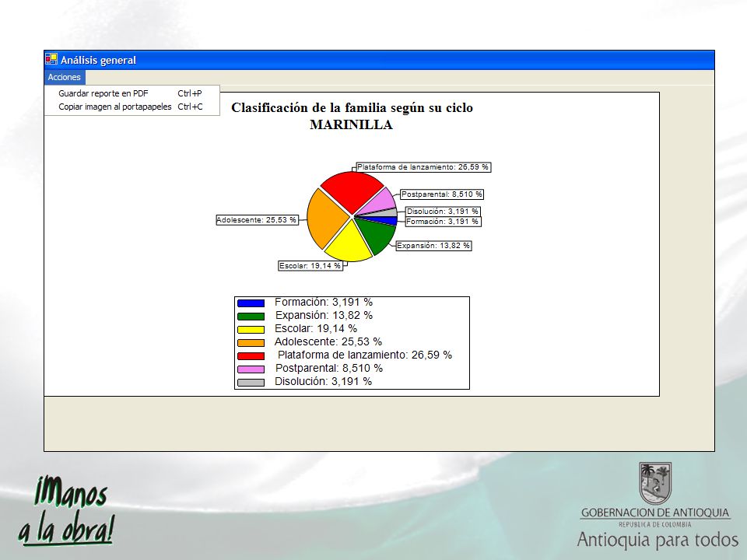747x560 pixels.
Task: Open the Acciones menu
Action: 65,77
